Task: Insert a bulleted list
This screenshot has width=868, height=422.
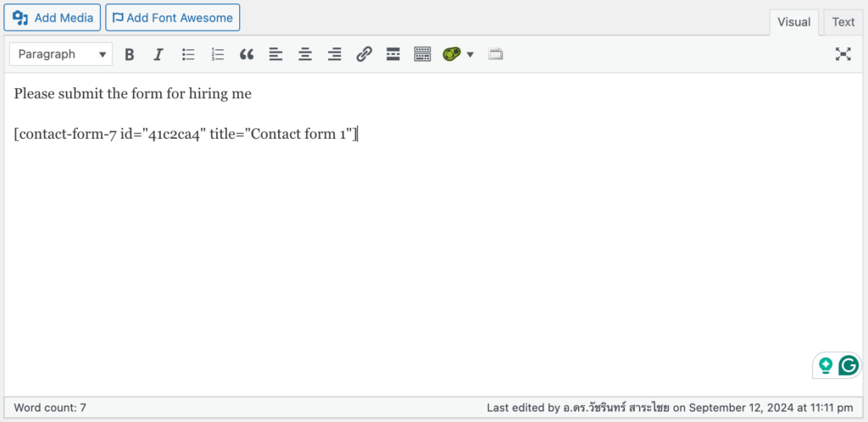Action: 188,54
